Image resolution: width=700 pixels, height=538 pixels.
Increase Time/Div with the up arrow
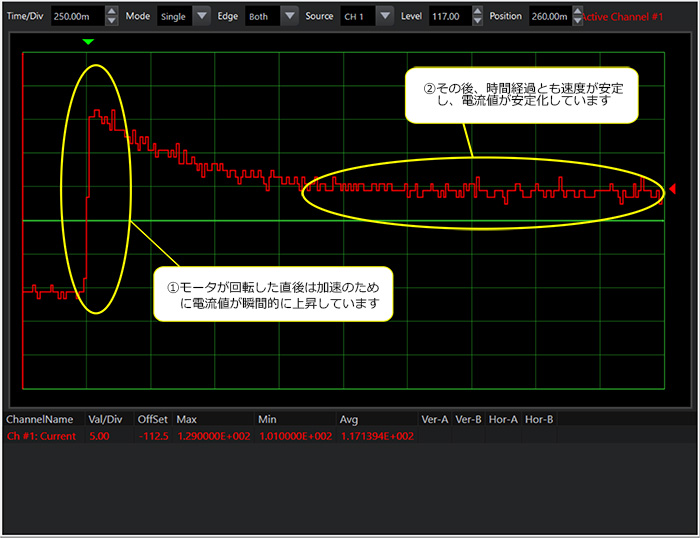pyautogui.click(x=112, y=11)
